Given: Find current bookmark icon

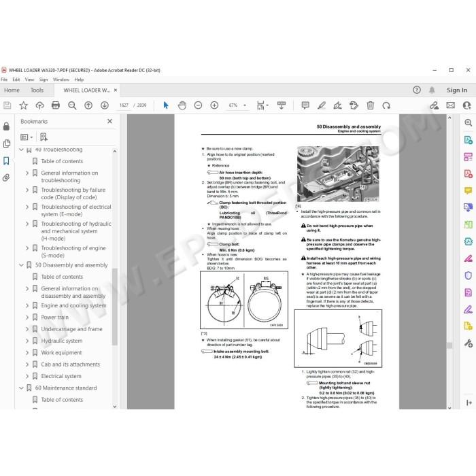Looking at the screenshot, I should click(x=44, y=137).
